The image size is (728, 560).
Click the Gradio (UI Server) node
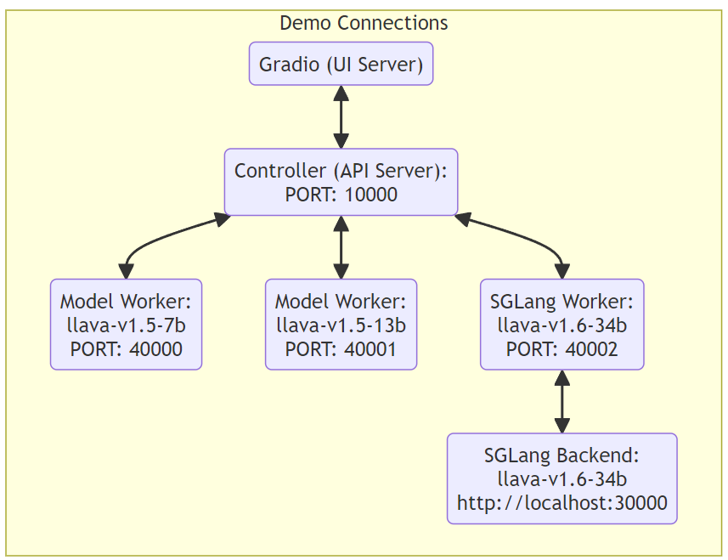pyautogui.click(x=341, y=64)
